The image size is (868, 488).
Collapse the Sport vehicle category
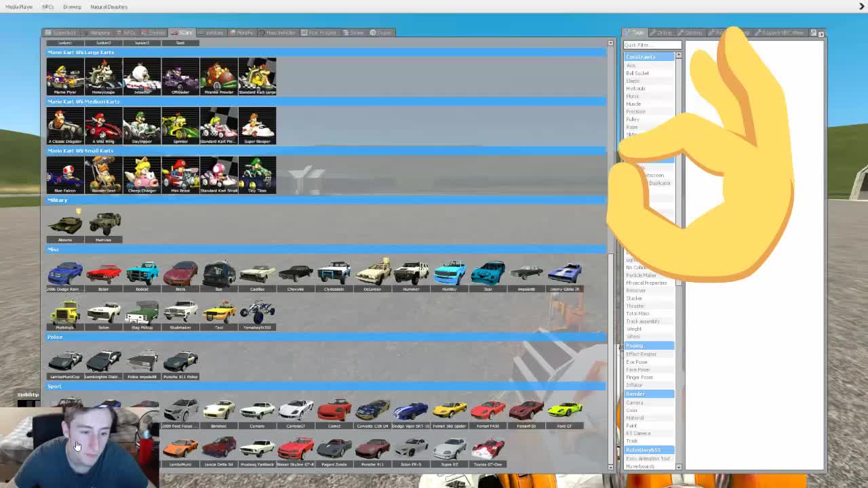click(x=326, y=386)
